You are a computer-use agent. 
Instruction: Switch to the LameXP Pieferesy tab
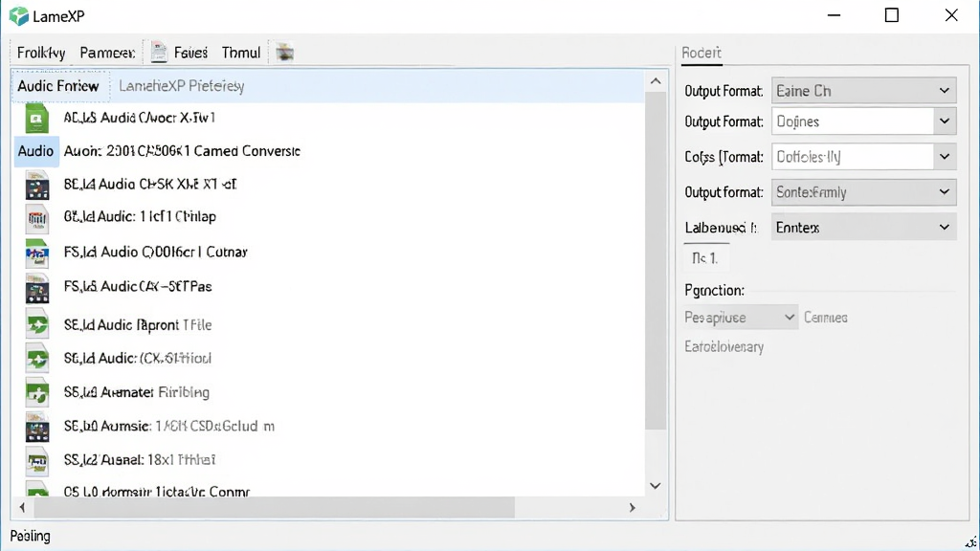click(181, 86)
